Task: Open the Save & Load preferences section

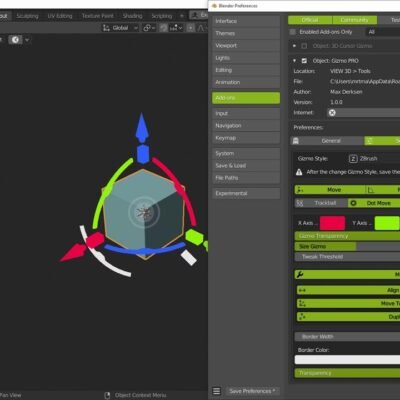Action: [246, 166]
